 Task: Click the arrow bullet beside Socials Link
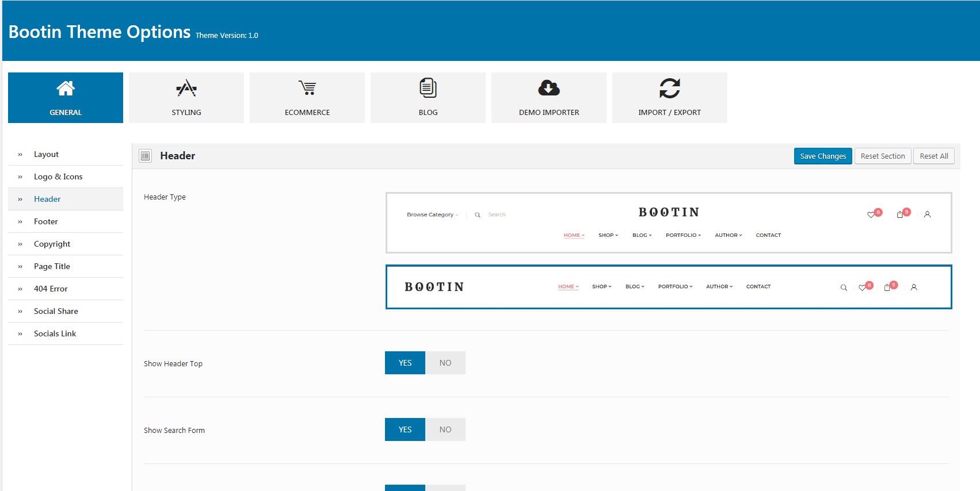[20, 333]
